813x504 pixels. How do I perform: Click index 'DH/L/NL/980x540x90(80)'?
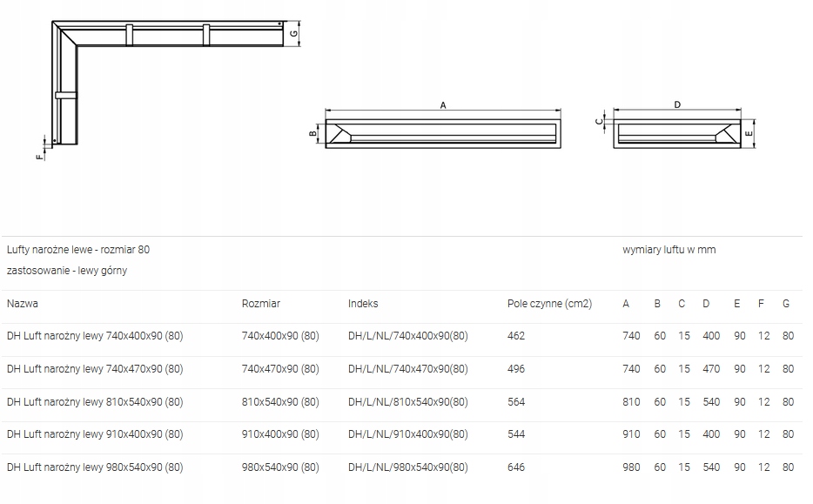click(408, 467)
